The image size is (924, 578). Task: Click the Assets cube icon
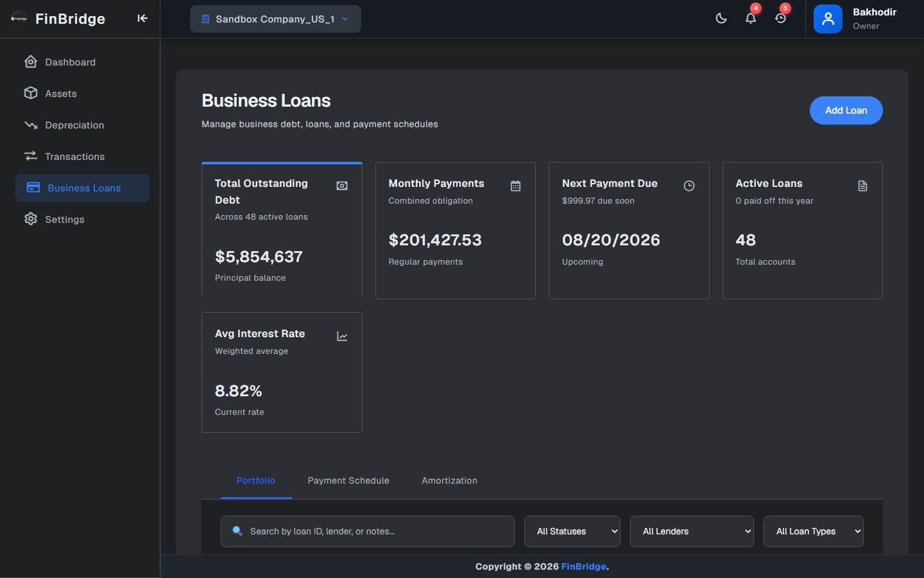pos(31,93)
